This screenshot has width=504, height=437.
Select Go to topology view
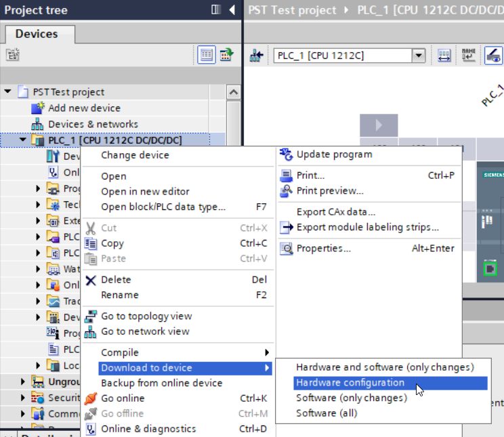point(146,316)
